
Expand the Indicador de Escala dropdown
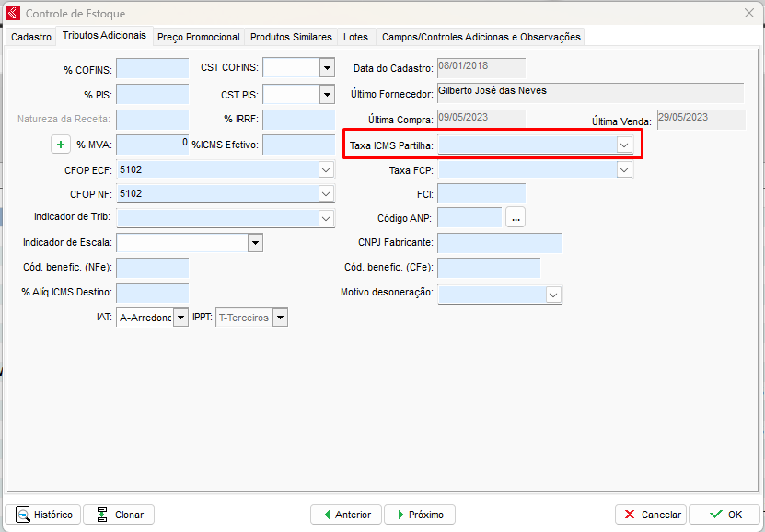pyautogui.click(x=255, y=242)
